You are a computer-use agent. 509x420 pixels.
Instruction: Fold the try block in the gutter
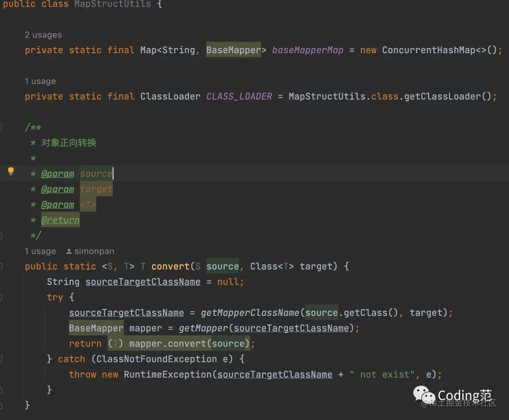point(1,298)
